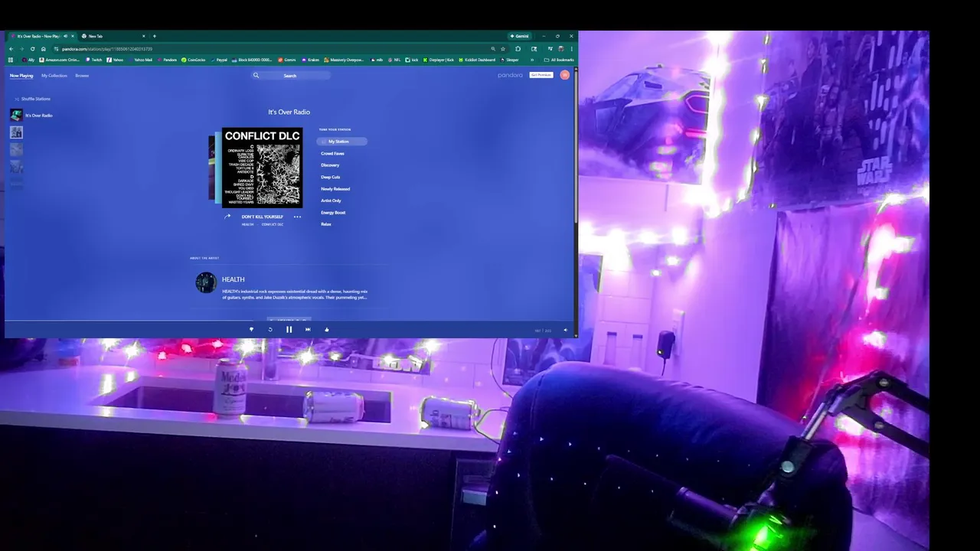Open the All Bookmarks folder
This screenshot has width=980, height=551.
click(x=559, y=60)
